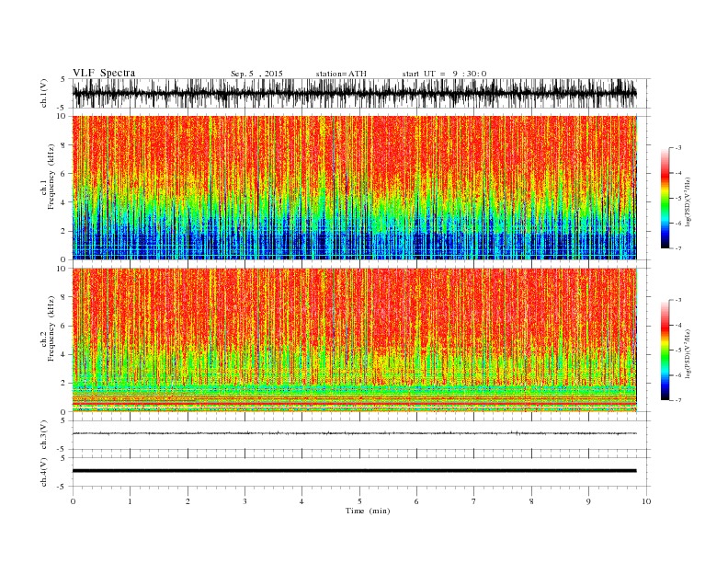The height and width of the screenshot is (563, 728).
Task: Click the time axis tick label "4"
Action: [x=301, y=501]
